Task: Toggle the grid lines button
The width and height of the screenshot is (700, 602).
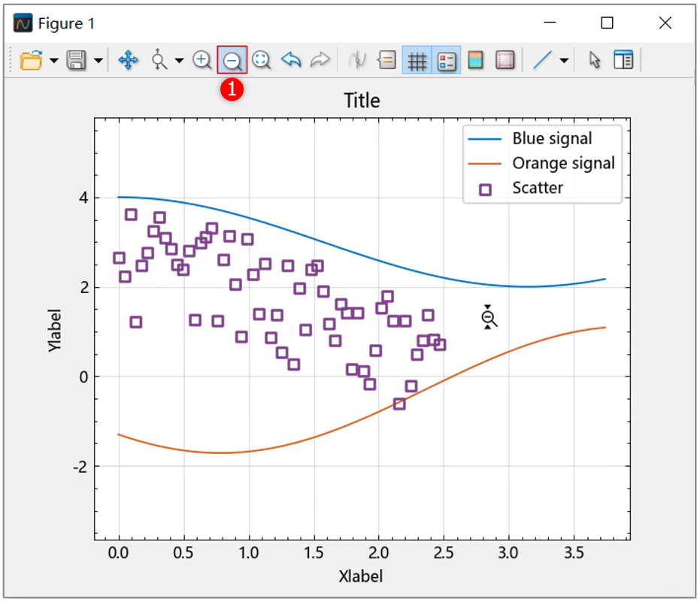Action: point(417,61)
